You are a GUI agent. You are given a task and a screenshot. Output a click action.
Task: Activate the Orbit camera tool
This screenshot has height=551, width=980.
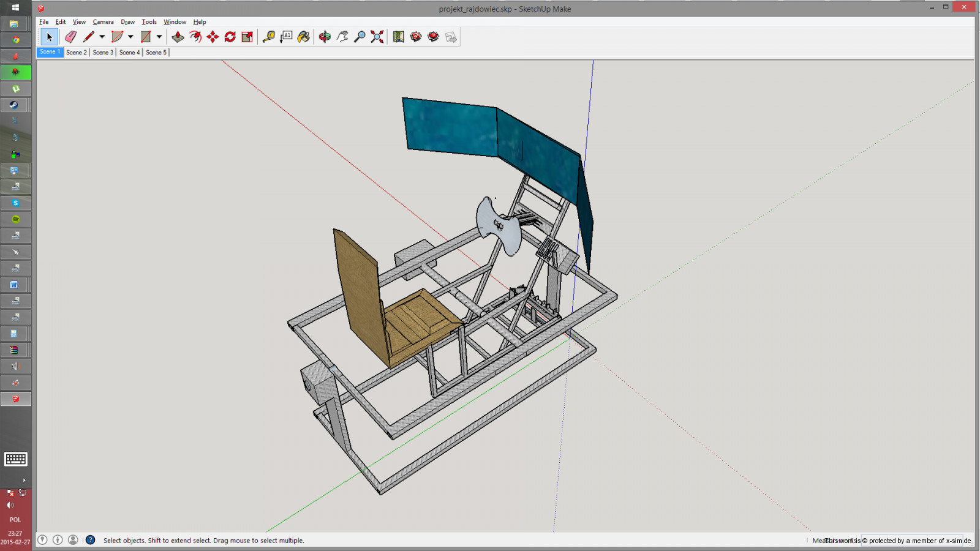[x=325, y=37]
